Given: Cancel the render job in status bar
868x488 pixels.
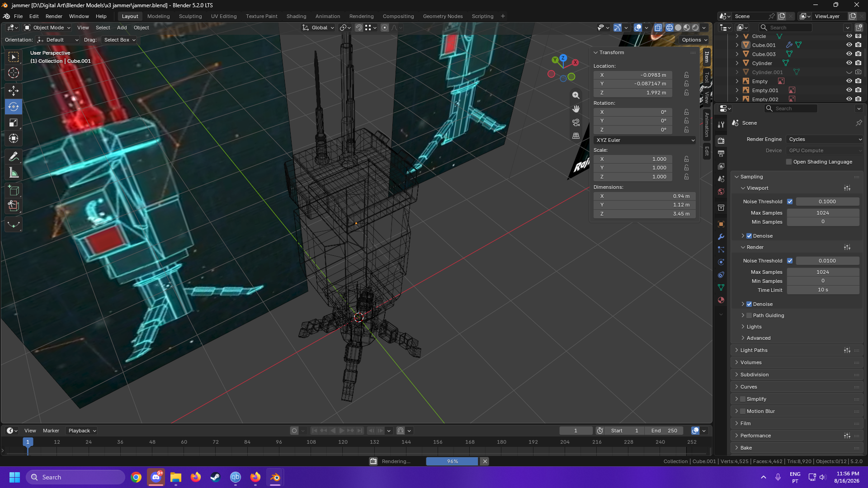Looking at the screenshot, I should pyautogui.click(x=485, y=461).
